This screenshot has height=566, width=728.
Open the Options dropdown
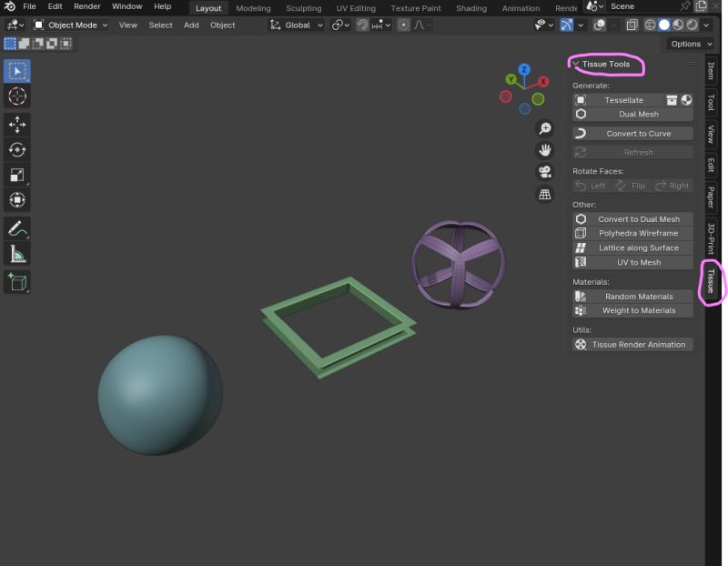click(690, 43)
